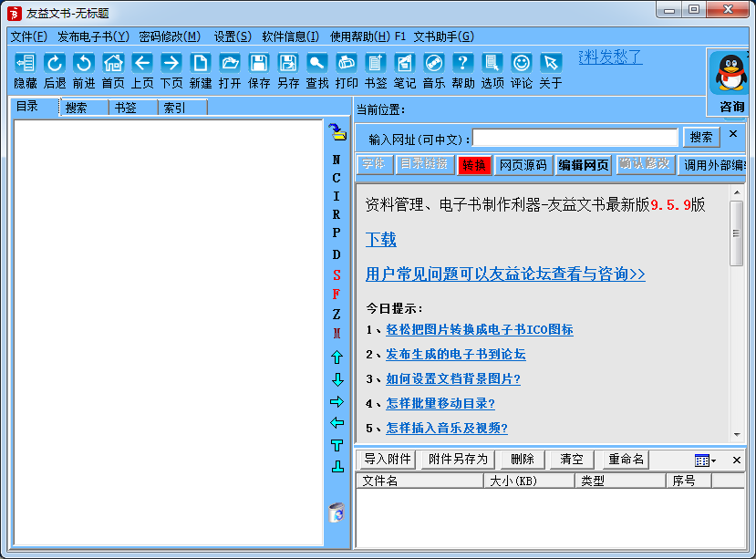Open 选项 (options) toolbar icon

(x=492, y=63)
